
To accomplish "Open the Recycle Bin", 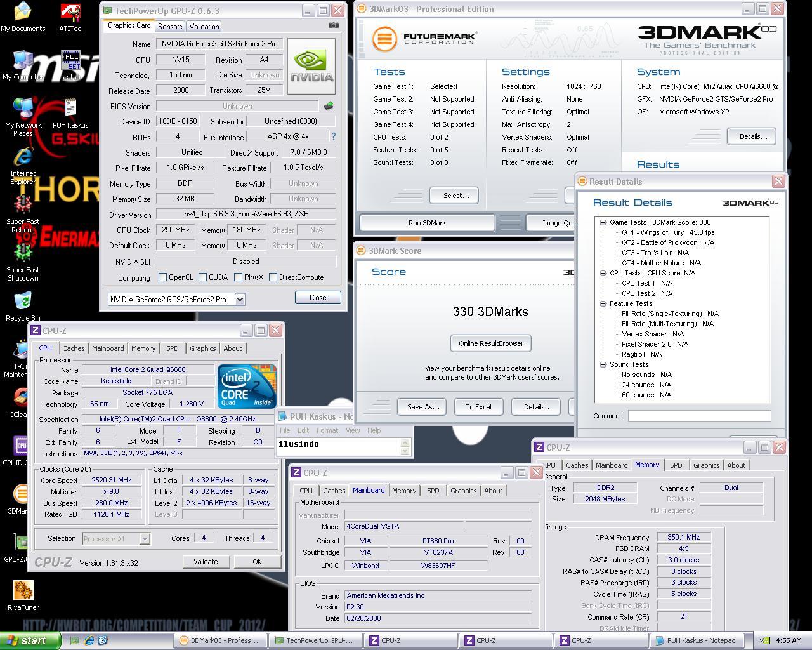I will click(x=23, y=307).
